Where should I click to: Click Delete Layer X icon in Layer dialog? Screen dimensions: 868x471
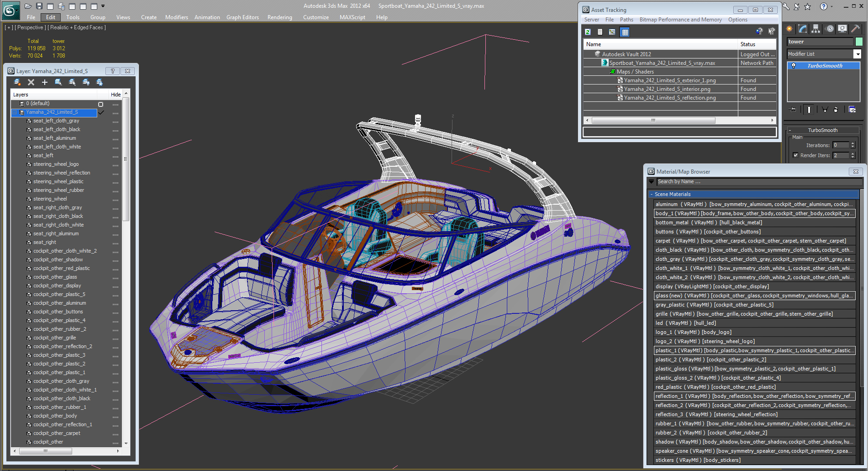tap(31, 82)
